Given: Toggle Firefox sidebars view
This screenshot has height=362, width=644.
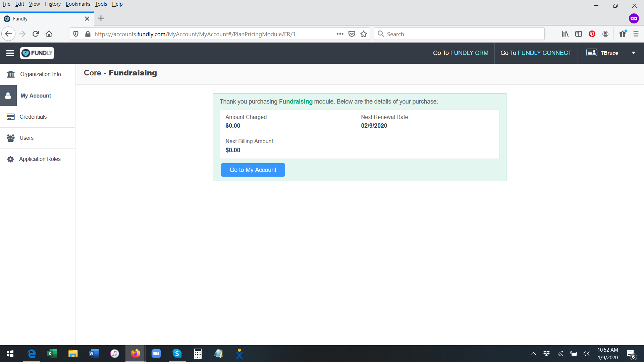Looking at the screenshot, I should coord(579,34).
